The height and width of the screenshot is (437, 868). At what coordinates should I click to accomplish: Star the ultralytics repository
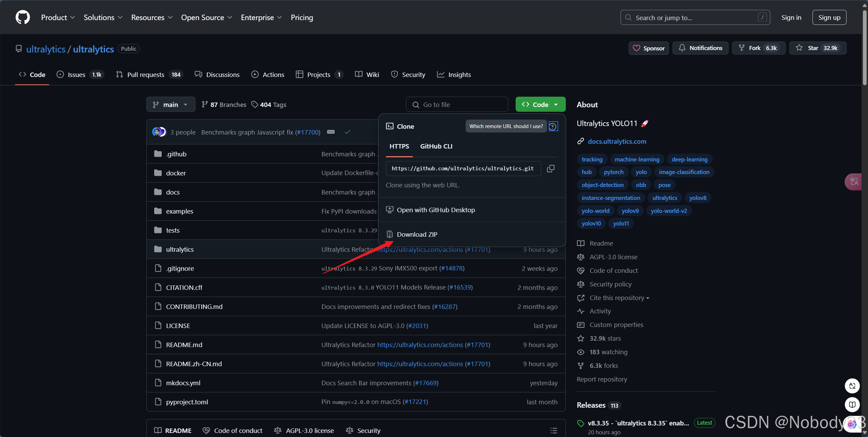pyautogui.click(x=818, y=48)
